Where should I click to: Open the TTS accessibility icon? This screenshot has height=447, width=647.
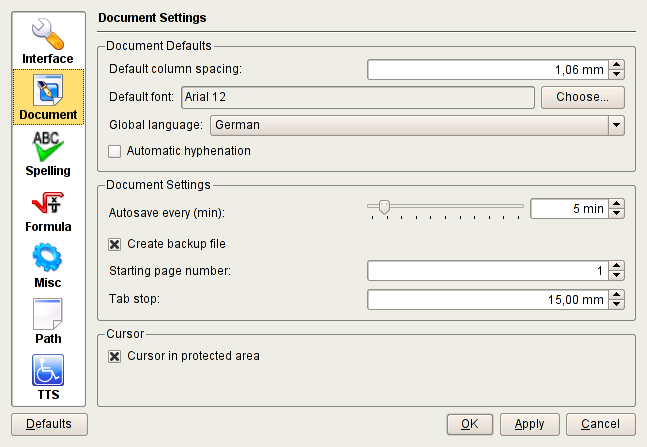(48, 370)
